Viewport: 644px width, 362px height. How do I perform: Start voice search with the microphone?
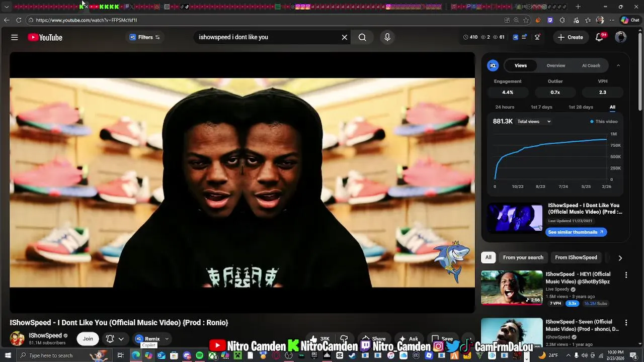(x=387, y=37)
